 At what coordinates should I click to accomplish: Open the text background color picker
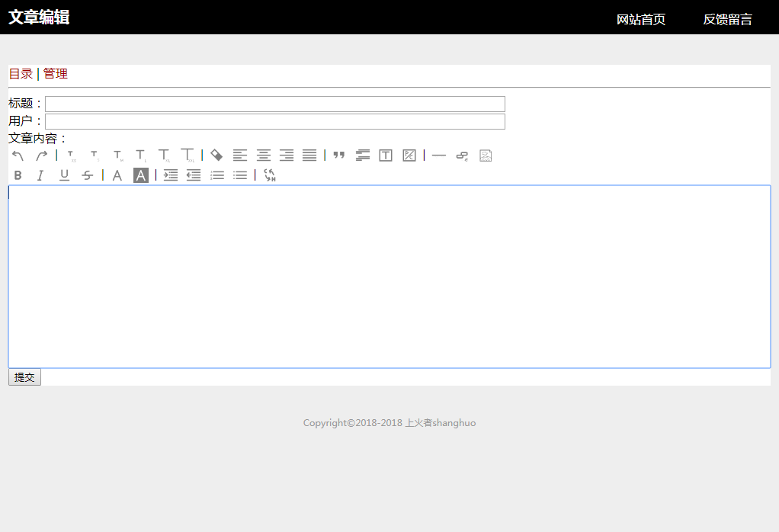point(141,175)
